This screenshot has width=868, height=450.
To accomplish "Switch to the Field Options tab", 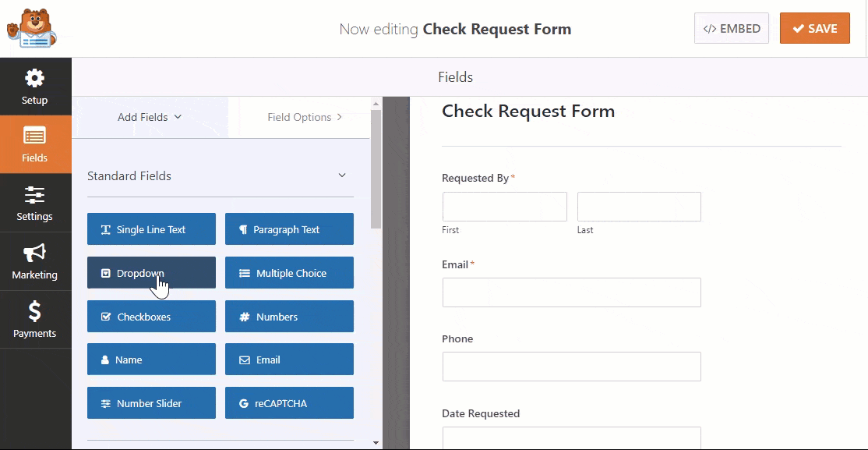I will (305, 117).
